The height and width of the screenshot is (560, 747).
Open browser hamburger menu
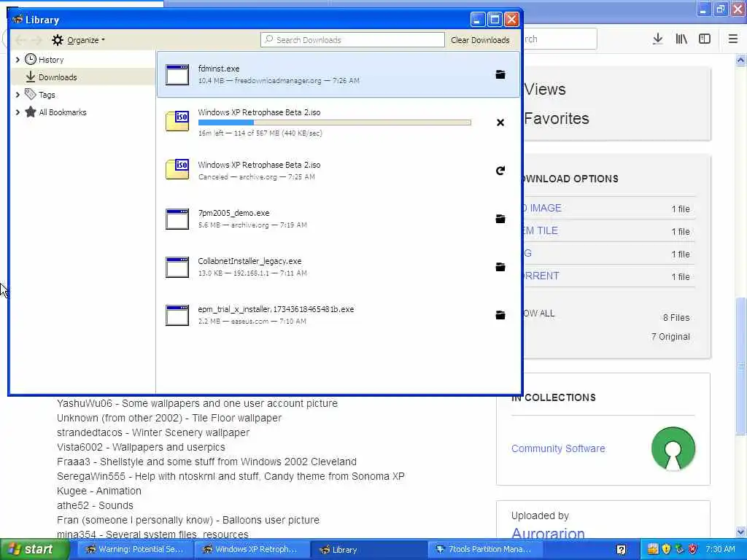pos(733,39)
